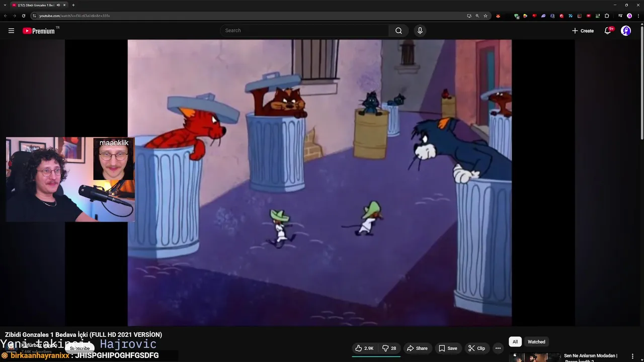Image resolution: width=644 pixels, height=362 pixels.
Task: Submit search with the magnifier button
Action: (x=398, y=31)
